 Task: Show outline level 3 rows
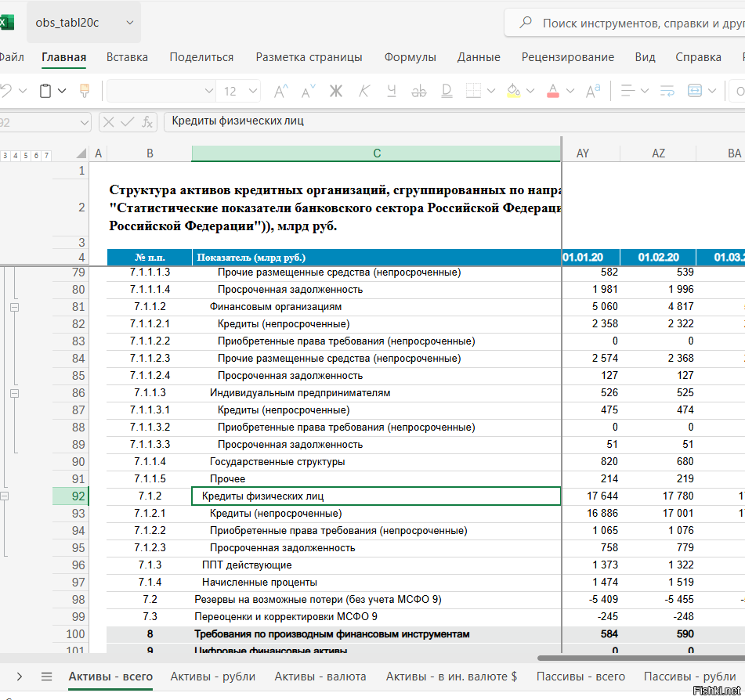pyautogui.click(x=5, y=156)
